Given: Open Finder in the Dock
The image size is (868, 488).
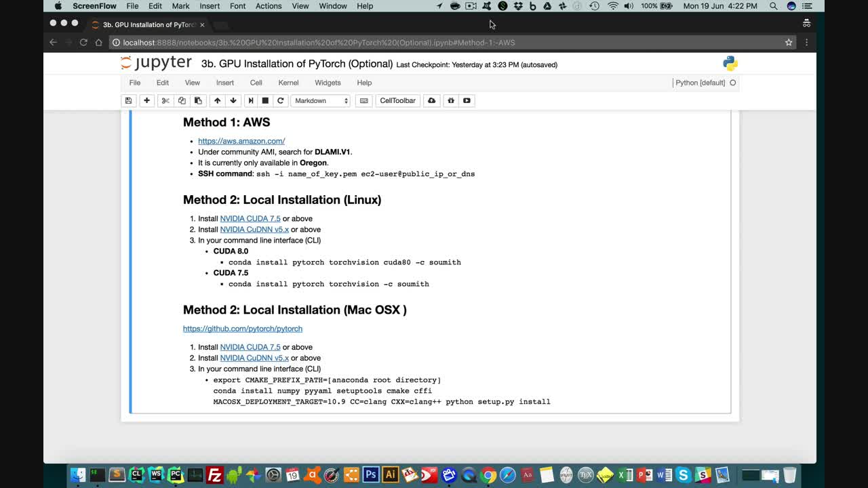Looking at the screenshot, I should (x=78, y=474).
